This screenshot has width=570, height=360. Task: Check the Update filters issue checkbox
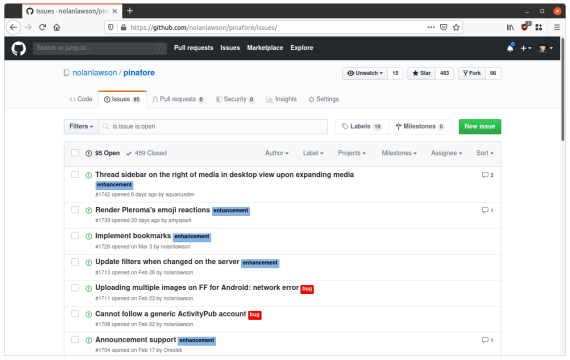[75, 262]
